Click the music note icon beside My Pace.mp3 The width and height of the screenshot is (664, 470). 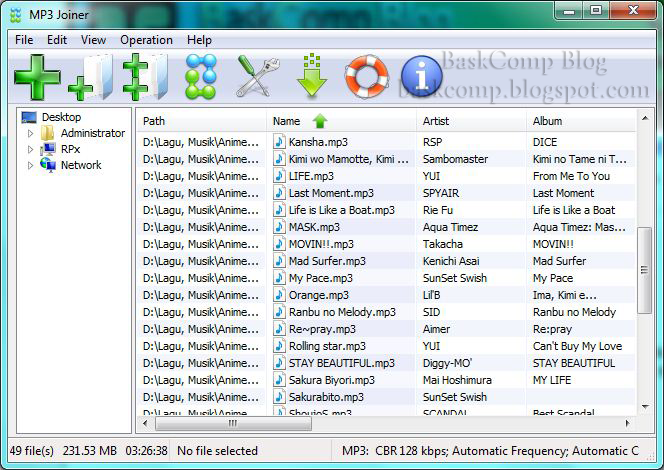[279, 278]
